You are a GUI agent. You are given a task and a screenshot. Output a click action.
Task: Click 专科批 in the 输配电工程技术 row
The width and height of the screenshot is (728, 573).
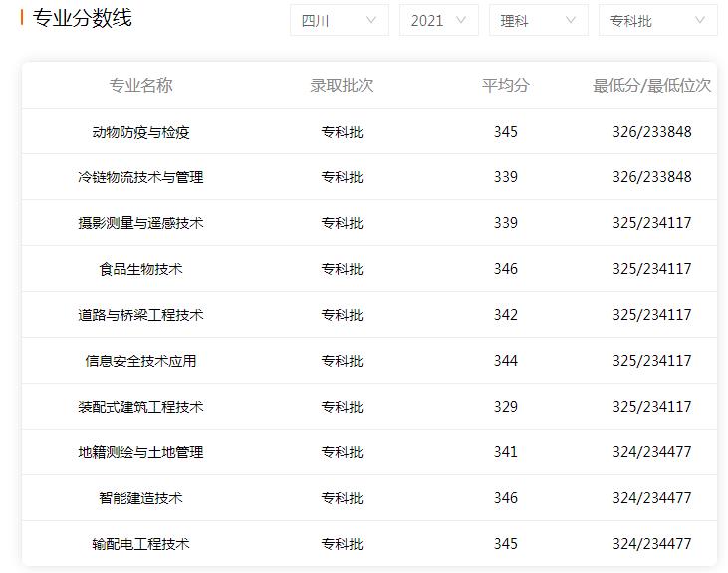(x=343, y=544)
